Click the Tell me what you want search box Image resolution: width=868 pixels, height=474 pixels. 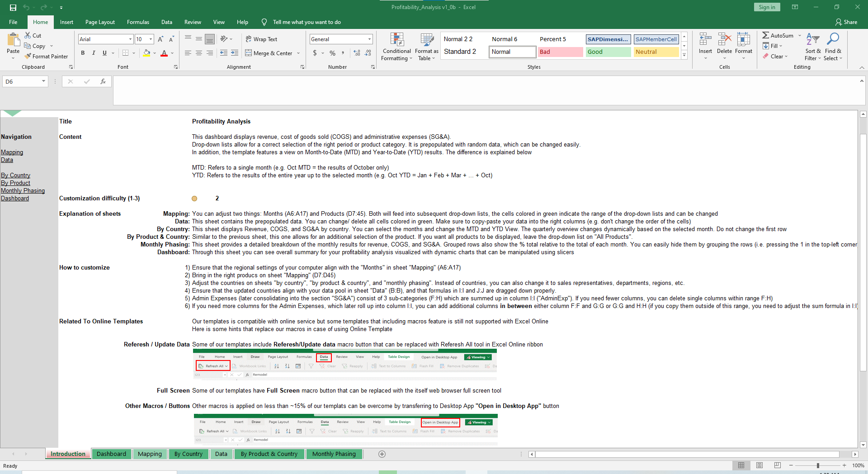(307, 22)
